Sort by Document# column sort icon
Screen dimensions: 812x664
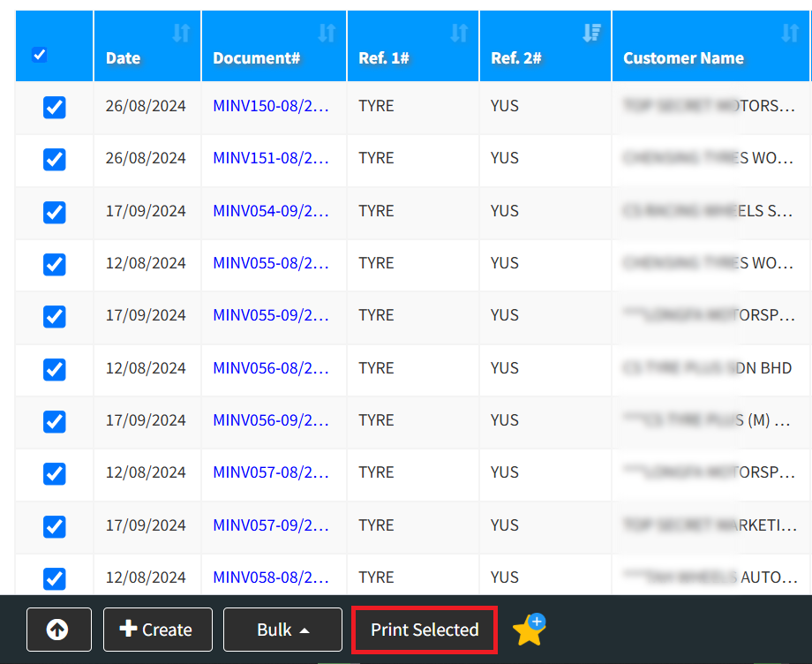(x=327, y=34)
